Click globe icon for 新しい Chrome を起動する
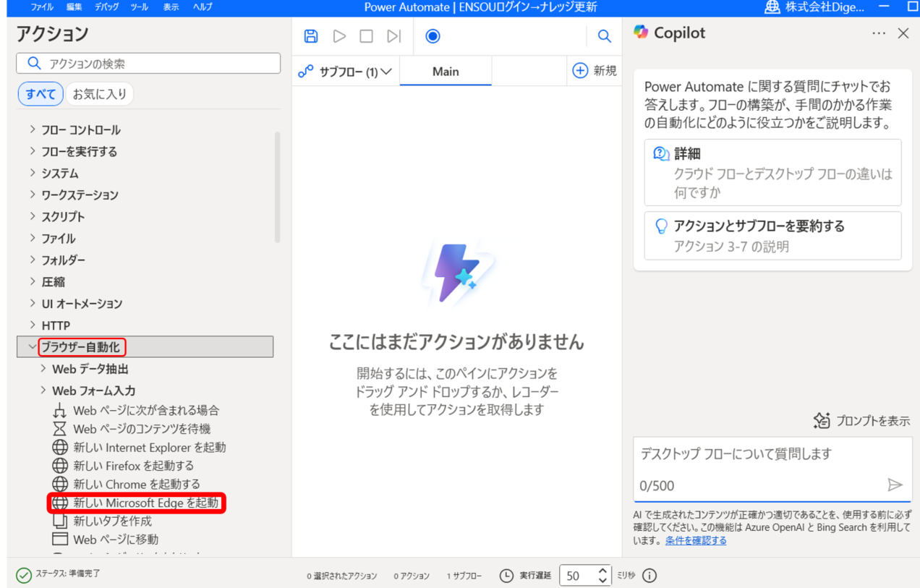Viewport: 920px width, 588px height. tap(60, 484)
